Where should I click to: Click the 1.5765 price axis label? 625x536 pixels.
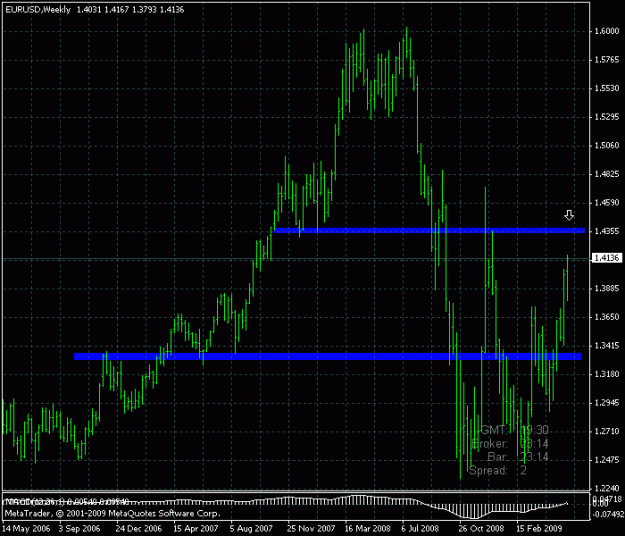tap(607, 60)
